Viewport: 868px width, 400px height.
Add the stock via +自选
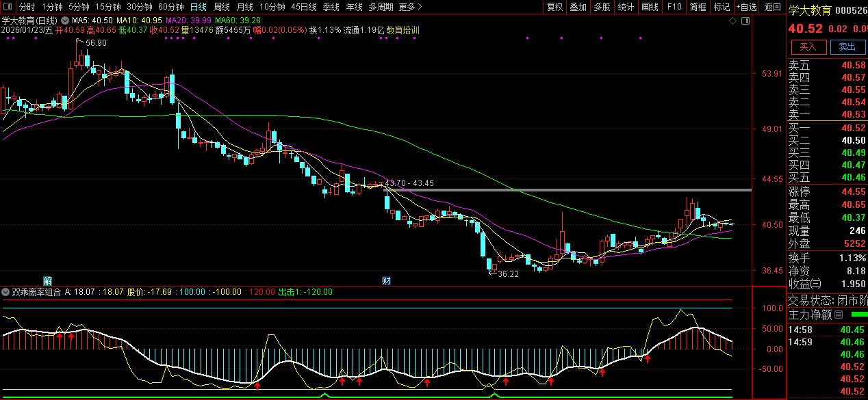[x=746, y=7]
